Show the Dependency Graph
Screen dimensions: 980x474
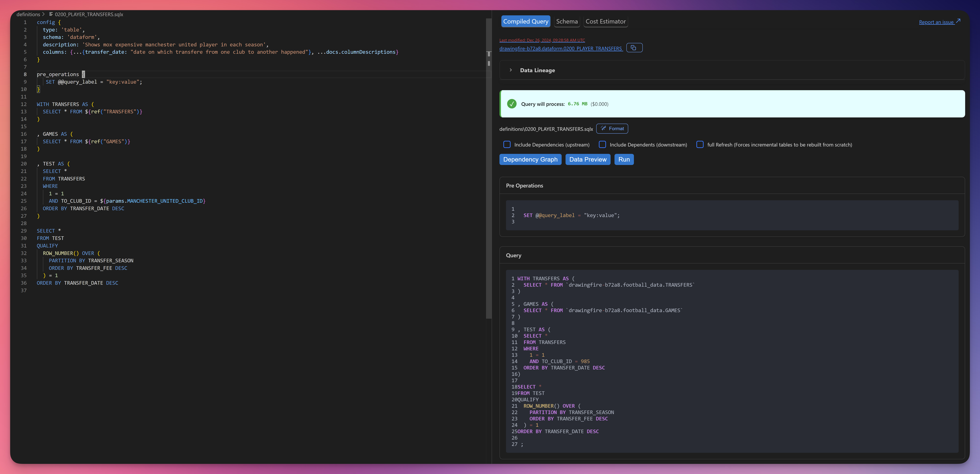point(530,160)
